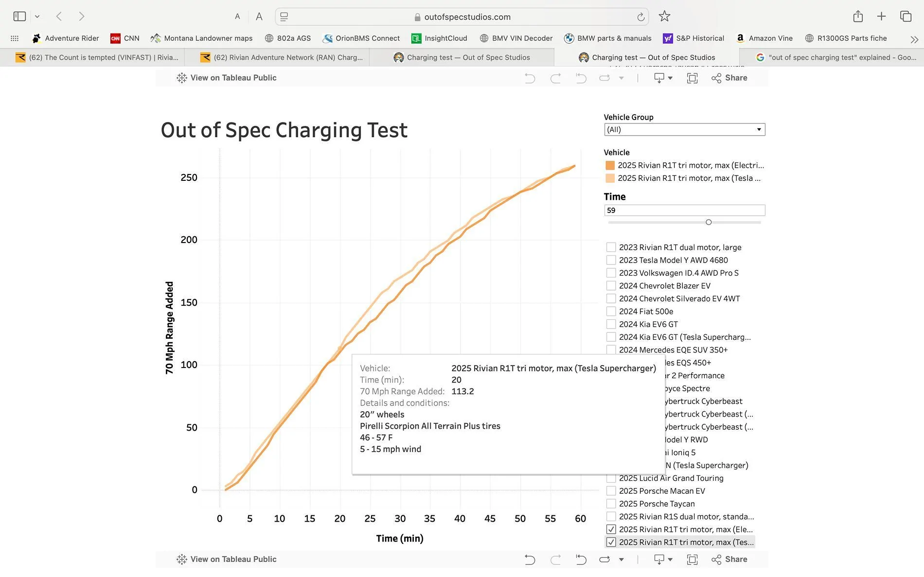Click the dark orange Electrify legend swatch
Image resolution: width=924 pixels, height=577 pixels.
610,165
